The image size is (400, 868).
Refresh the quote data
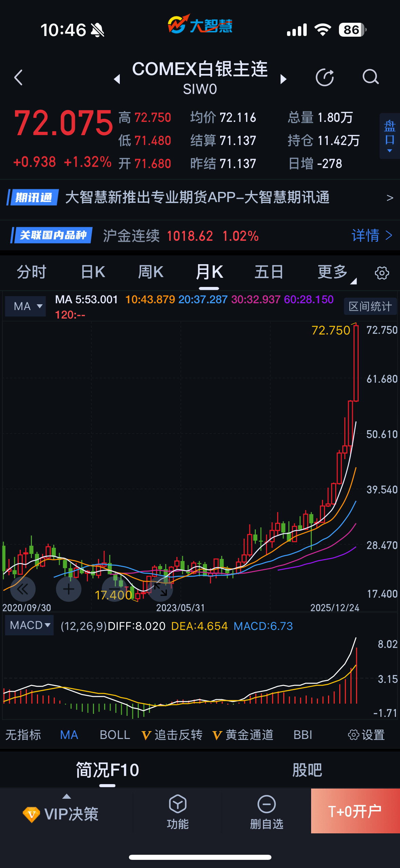click(325, 77)
